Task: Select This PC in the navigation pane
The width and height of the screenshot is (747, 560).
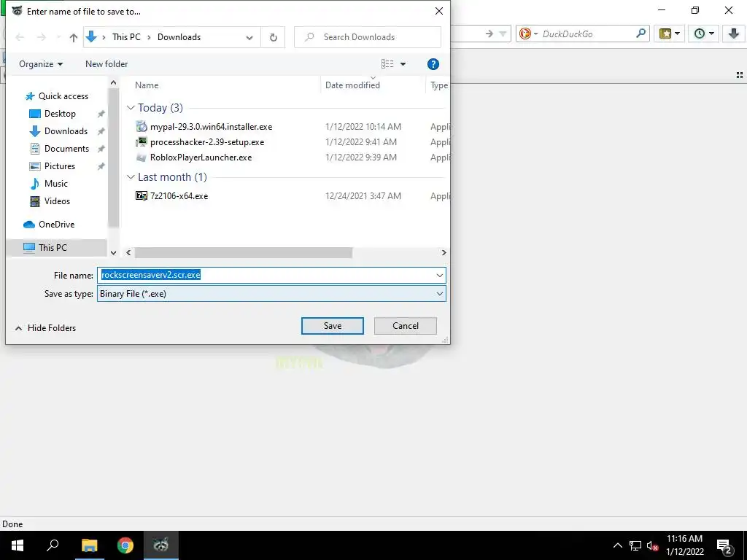Action: coord(57,248)
